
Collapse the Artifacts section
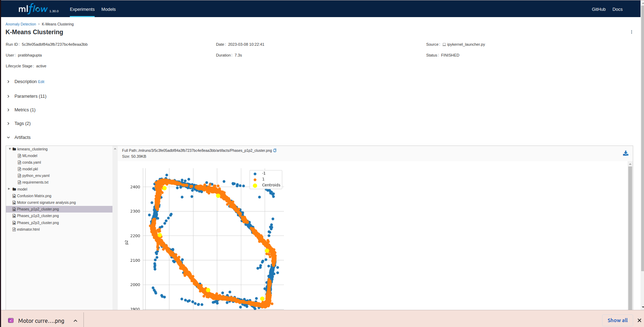[8, 138]
